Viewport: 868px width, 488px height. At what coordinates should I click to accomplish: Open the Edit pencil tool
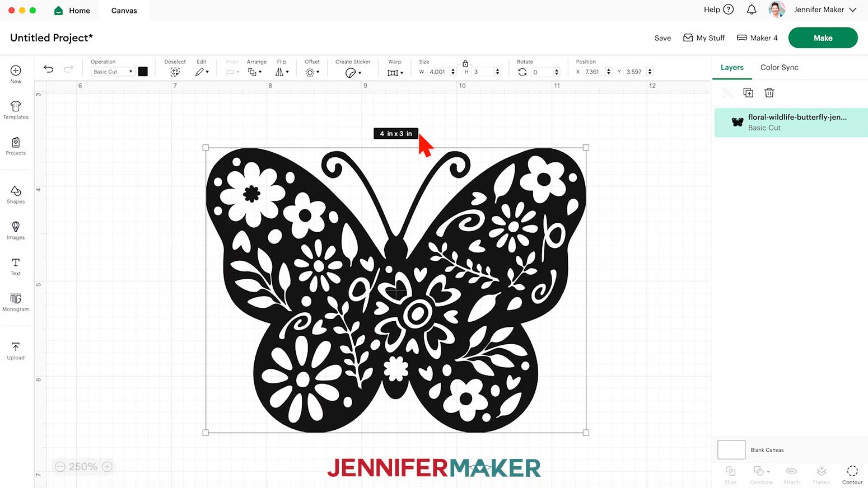tap(199, 72)
